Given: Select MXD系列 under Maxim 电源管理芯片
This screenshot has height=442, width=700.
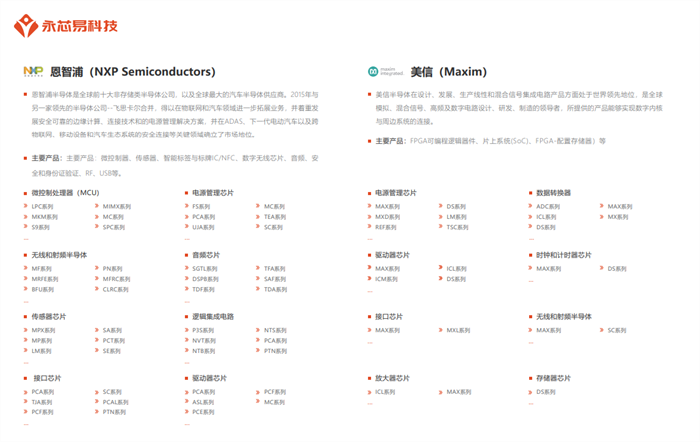Looking at the screenshot, I should 386,216.
